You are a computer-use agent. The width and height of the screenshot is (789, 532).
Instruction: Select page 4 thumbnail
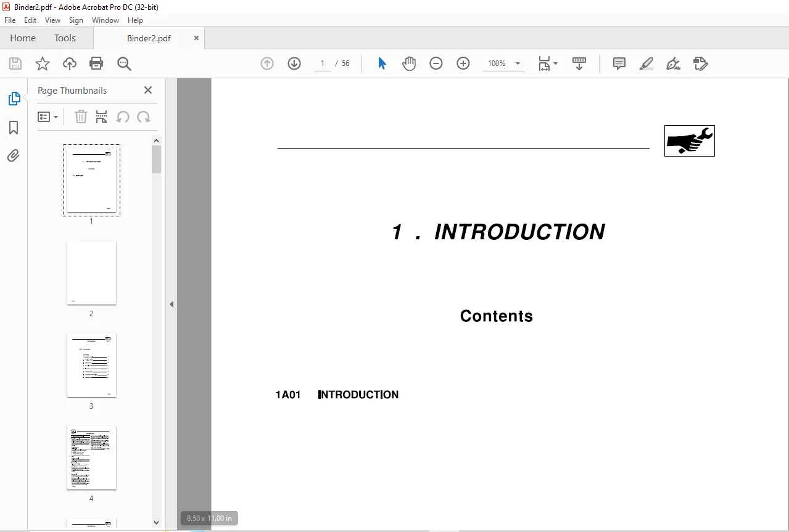pos(91,457)
